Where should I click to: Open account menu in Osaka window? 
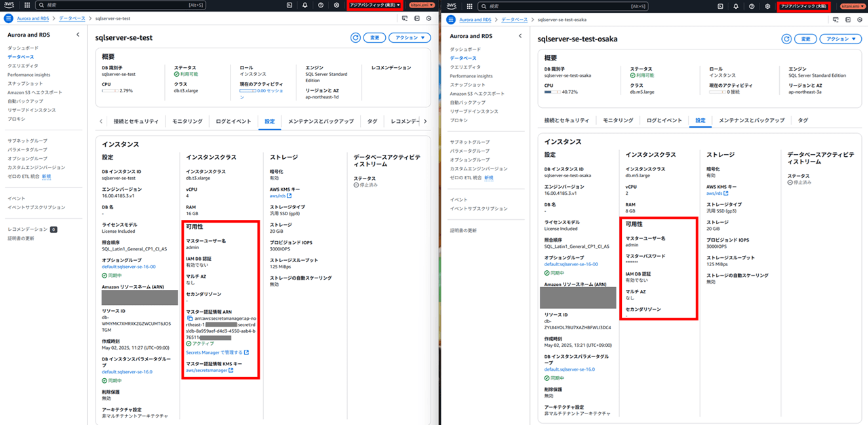(852, 6)
